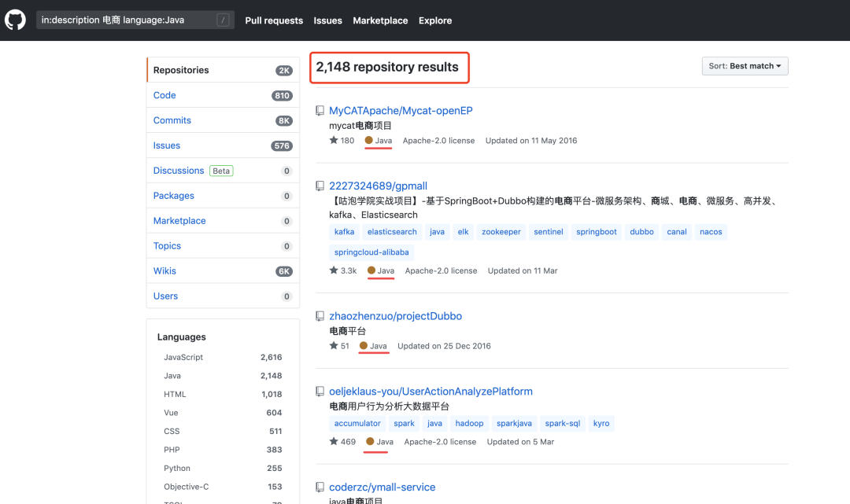Image resolution: width=850 pixels, height=504 pixels.
Task: Click the repo icon beside coderzc/ymall-service
Action: point(320,487)
